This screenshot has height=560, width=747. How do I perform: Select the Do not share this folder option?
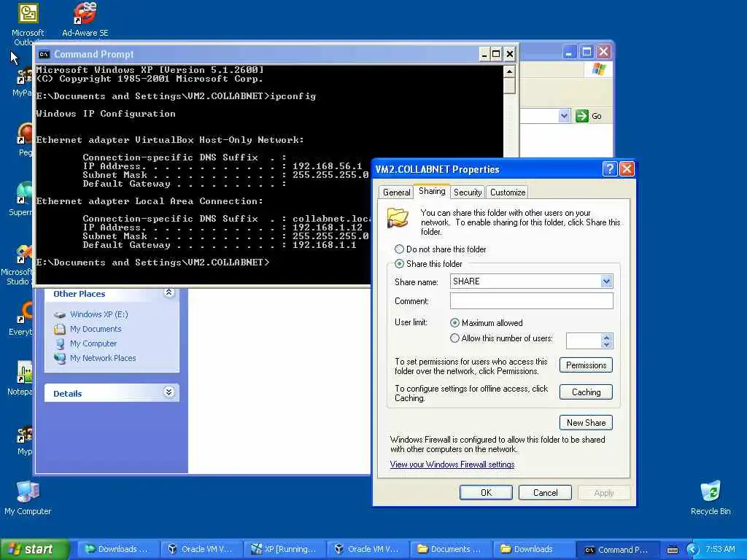tap(399, 249)
